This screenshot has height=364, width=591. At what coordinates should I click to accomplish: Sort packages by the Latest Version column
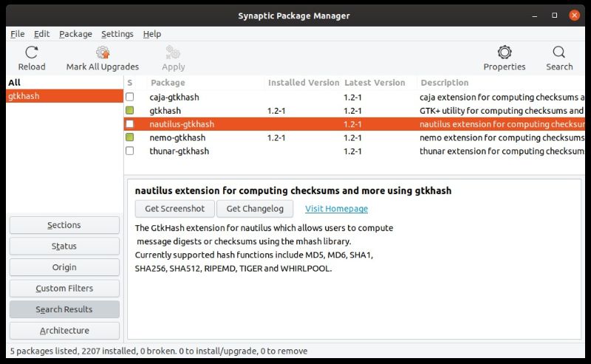(375, 83)
